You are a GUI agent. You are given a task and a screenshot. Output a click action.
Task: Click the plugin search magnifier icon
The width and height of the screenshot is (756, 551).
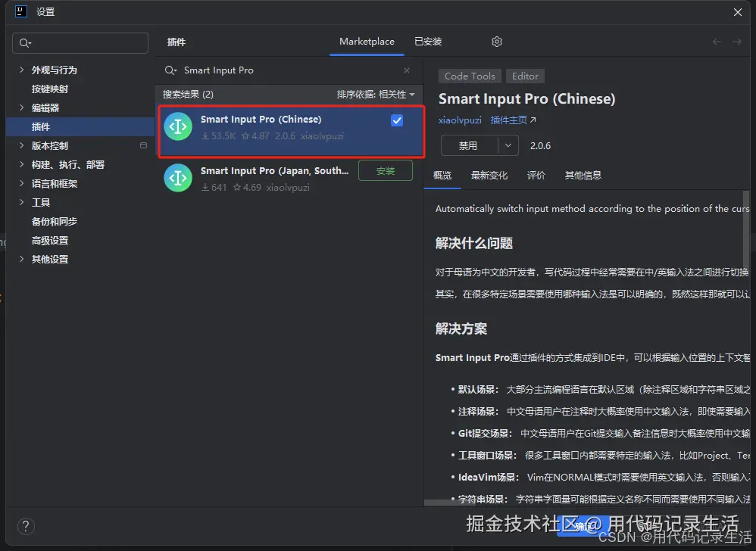pyautogui.click(x=170, y=70)
